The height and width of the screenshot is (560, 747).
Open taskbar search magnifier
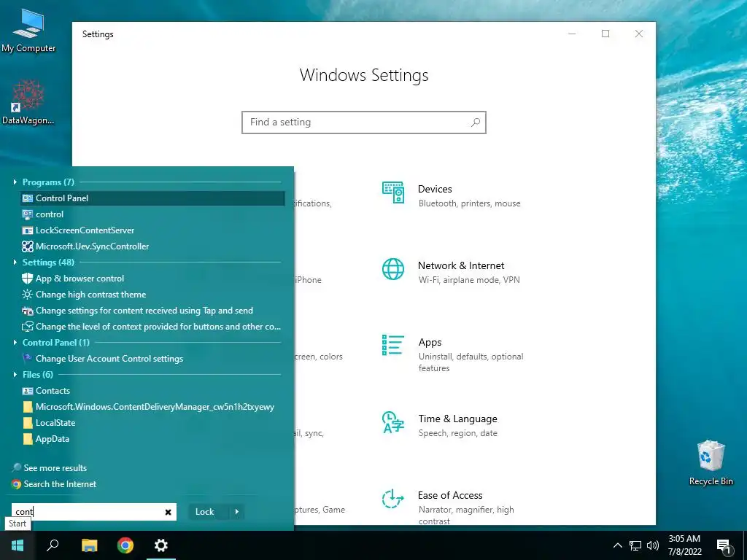click(53, 545)
